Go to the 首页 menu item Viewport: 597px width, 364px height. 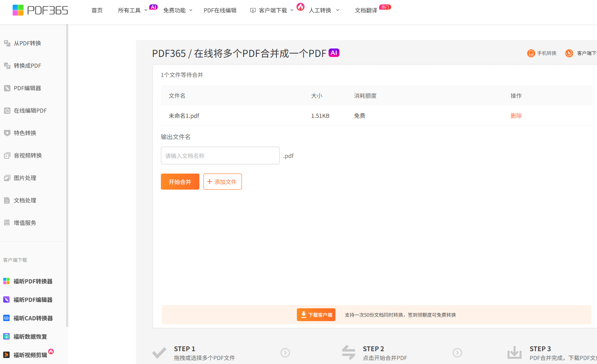[x=97, y=10]
